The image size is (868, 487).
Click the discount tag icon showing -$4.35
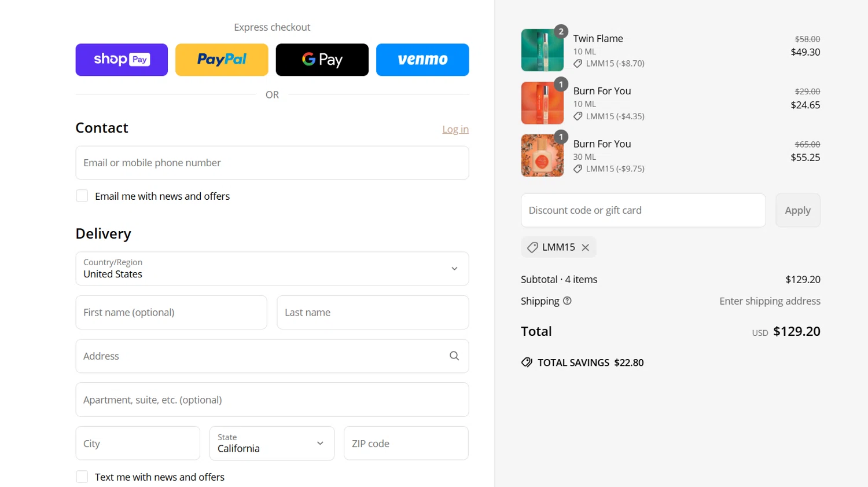pyautogui.click(x=578, y=116)
